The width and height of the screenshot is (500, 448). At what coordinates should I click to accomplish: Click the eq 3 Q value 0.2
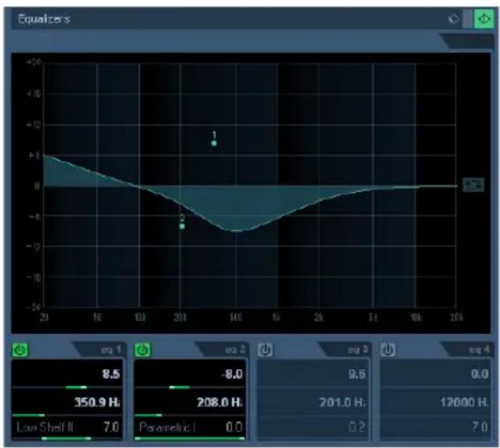point(357,428)
